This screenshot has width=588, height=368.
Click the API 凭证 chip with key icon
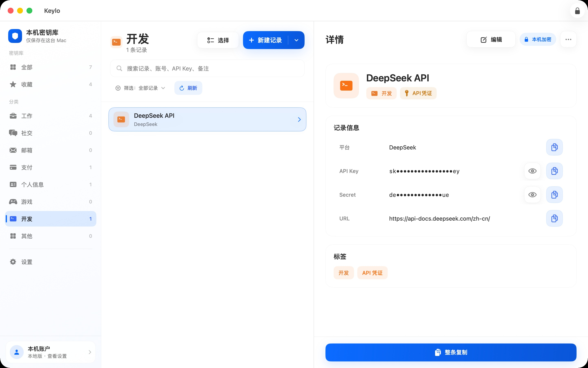pyautogui.click(x=418, y=93)
